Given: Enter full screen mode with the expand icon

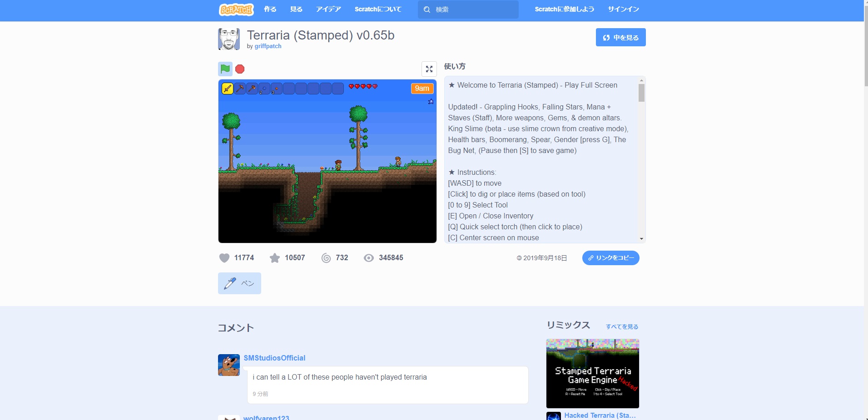Looking at the screenshot, I should (429, 69).
